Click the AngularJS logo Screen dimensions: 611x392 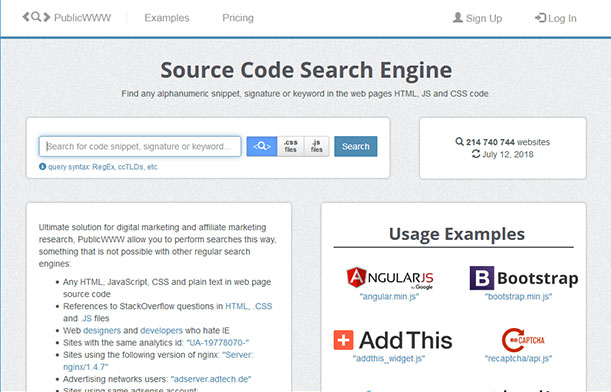pos(390,278)
